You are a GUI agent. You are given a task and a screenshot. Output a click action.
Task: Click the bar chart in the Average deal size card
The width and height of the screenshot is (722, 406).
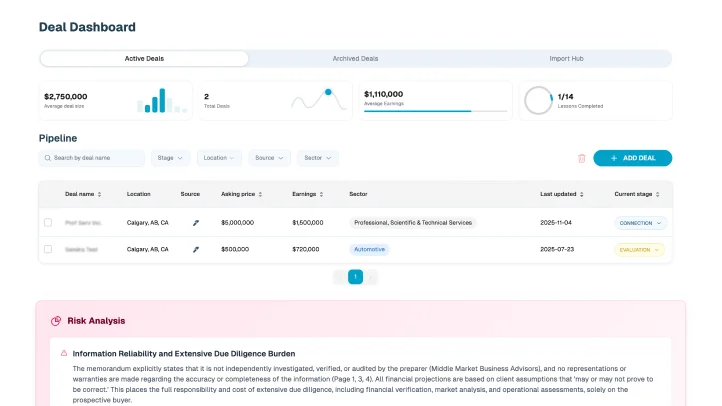click(162, 100)
